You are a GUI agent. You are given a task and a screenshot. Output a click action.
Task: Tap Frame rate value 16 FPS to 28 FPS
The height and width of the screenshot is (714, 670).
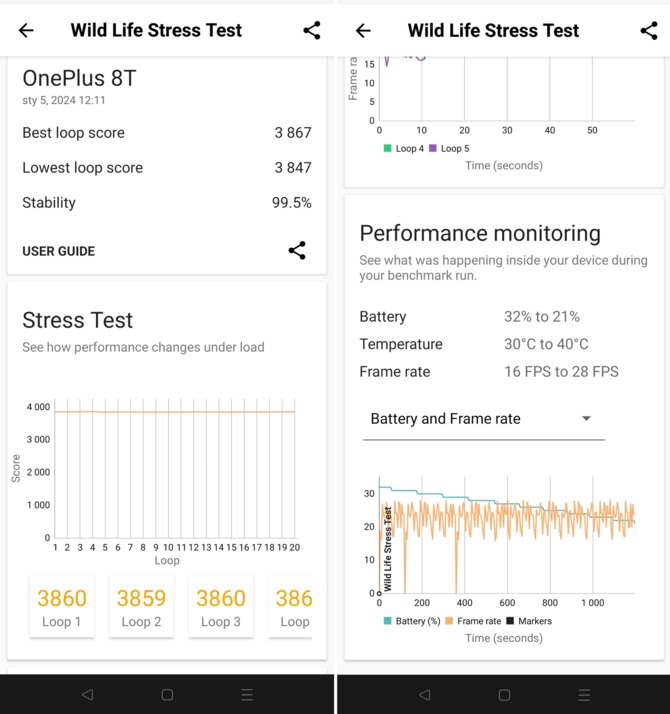(561, 372)
